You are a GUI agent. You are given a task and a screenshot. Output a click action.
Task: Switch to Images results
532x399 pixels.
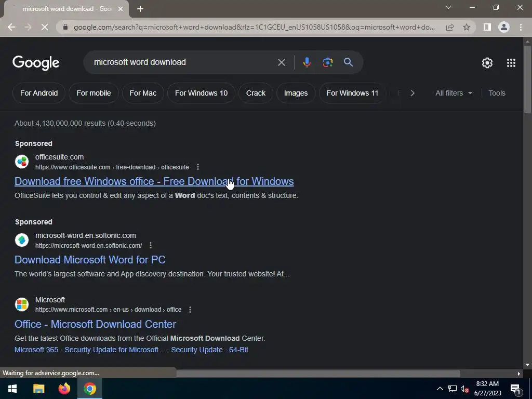pyautogui.click(x=296, y=93)
